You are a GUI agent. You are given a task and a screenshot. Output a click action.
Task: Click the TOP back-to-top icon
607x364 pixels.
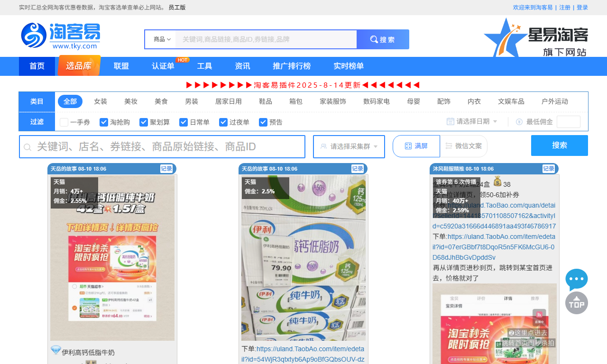click(577, 303)
